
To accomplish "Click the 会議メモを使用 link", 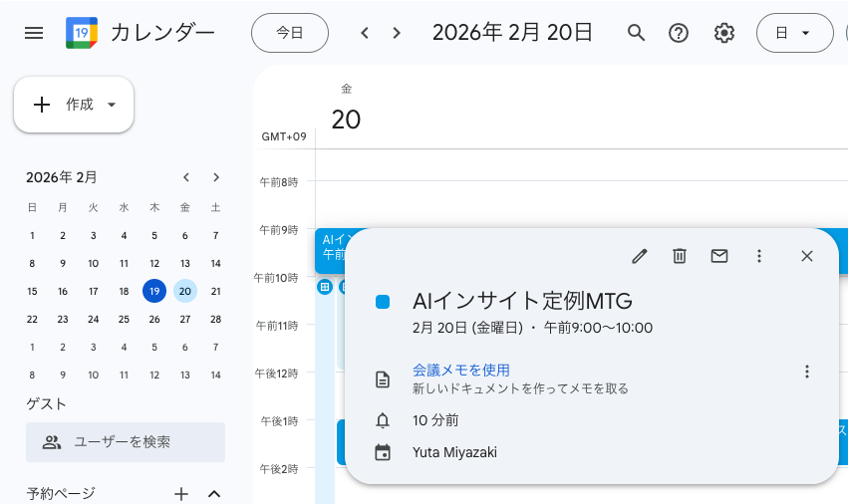I will tap(461, 370).
